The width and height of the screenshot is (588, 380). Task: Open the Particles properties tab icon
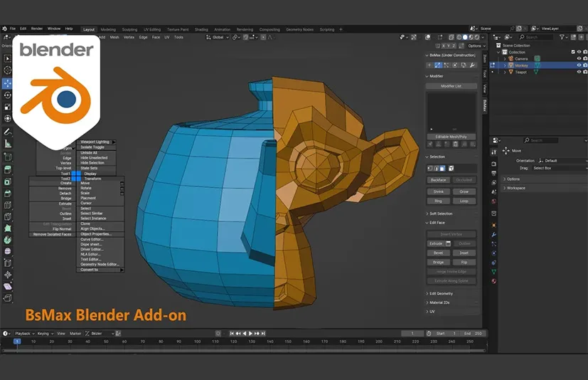(494, 244)
